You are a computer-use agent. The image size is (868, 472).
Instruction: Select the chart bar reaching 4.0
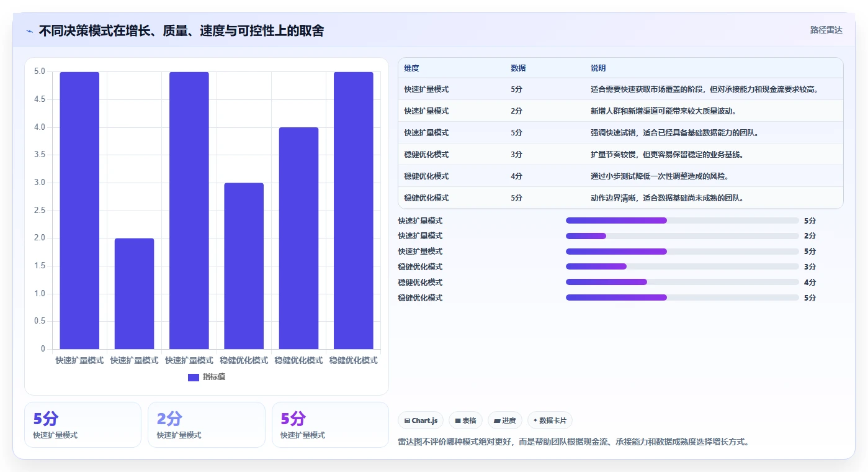[x=298, y=238]
